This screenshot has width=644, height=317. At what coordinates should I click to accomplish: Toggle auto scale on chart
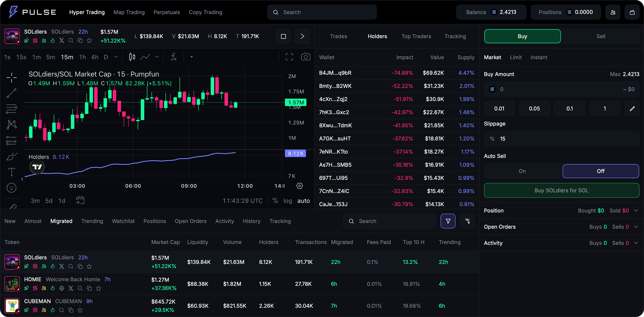tap(304, 201)
